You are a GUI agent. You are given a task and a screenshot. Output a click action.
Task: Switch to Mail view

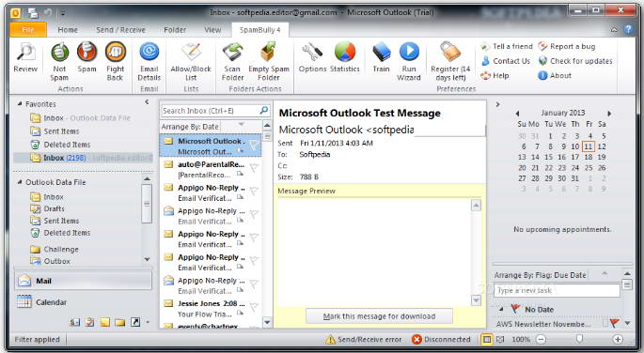click(x=84, y=281)
